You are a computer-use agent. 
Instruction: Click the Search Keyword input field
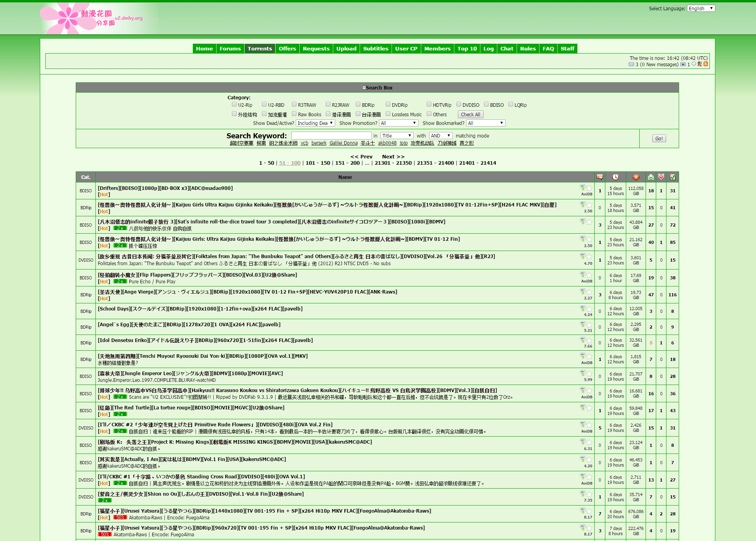[x=332, y=136]
